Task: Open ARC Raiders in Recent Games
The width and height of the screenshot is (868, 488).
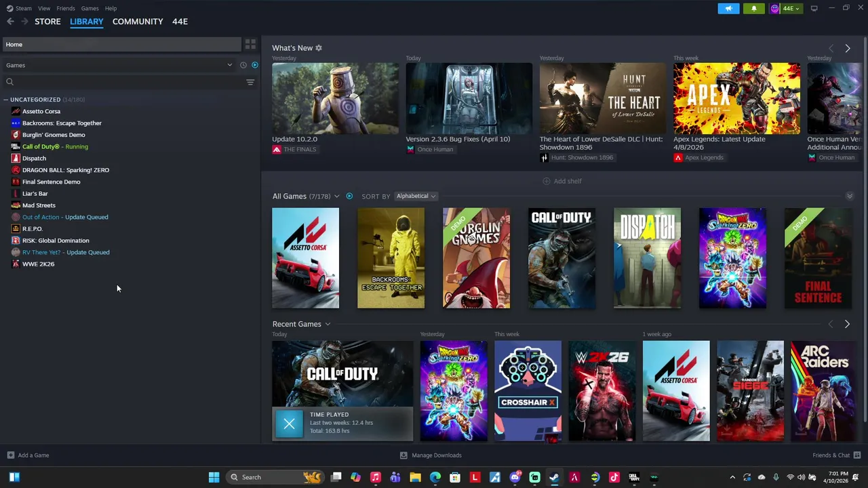Action: click(x=824, y=391)
